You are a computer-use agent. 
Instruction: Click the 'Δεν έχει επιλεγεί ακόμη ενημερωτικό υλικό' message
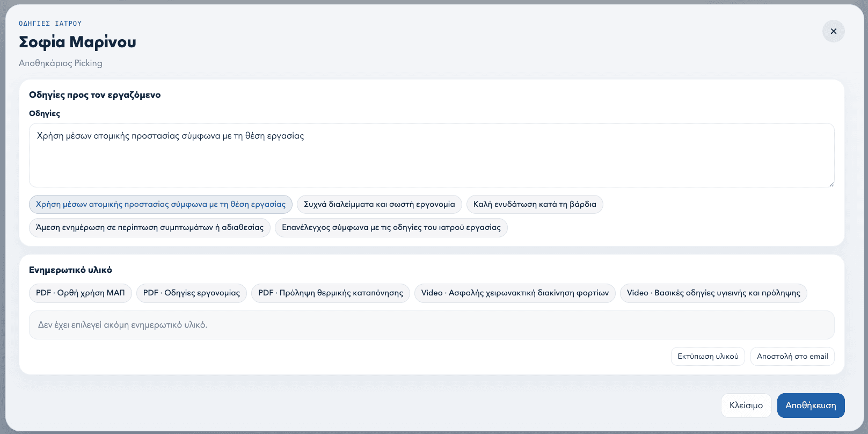click(123, 324)
